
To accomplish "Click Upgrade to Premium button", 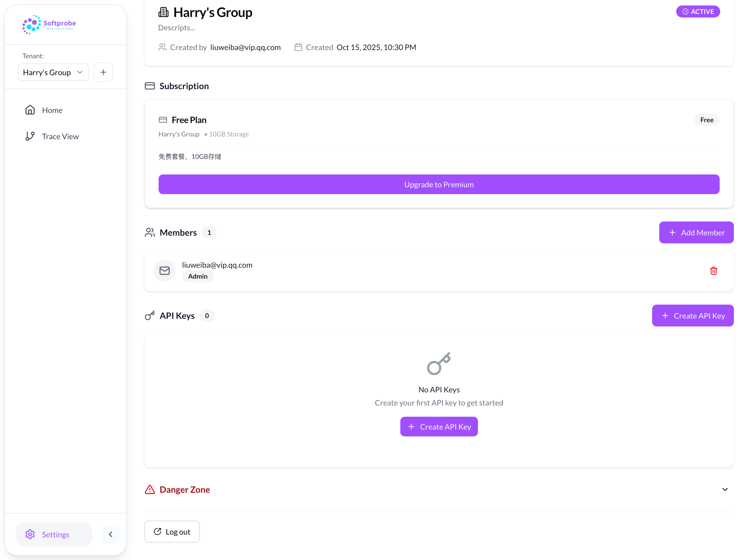I will [x=439, y=184].
